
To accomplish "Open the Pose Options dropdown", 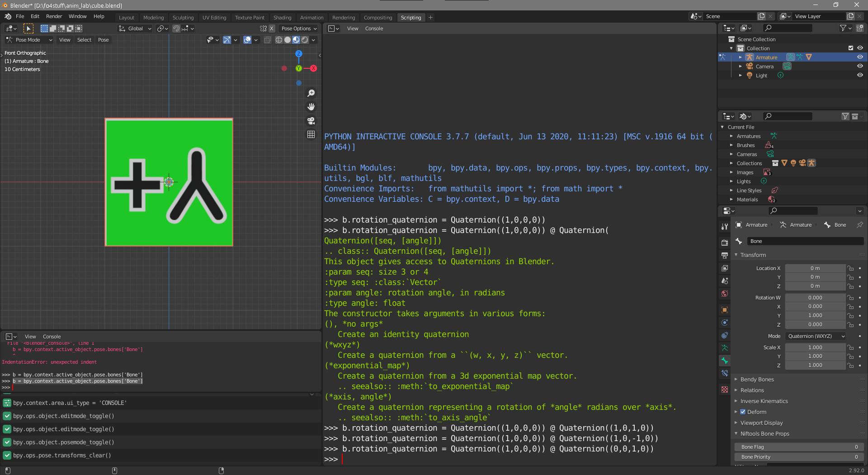I will (x=299, y=28).
